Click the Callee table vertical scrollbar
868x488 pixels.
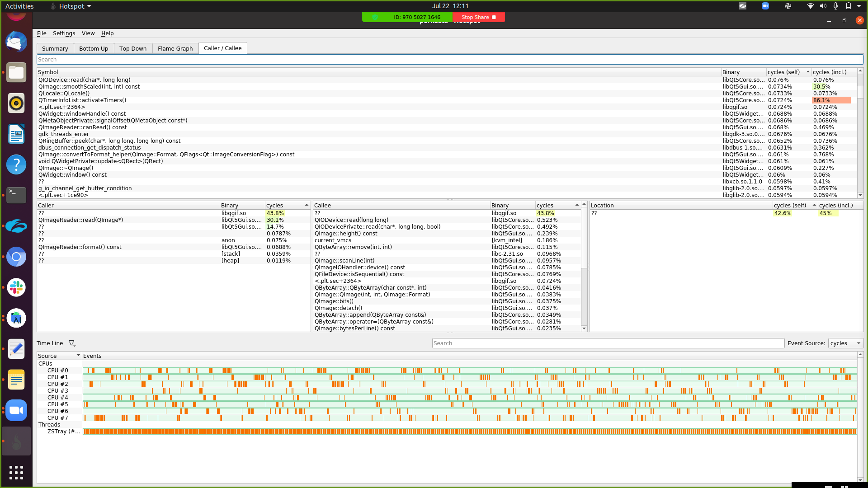click(x=584, y=267)
